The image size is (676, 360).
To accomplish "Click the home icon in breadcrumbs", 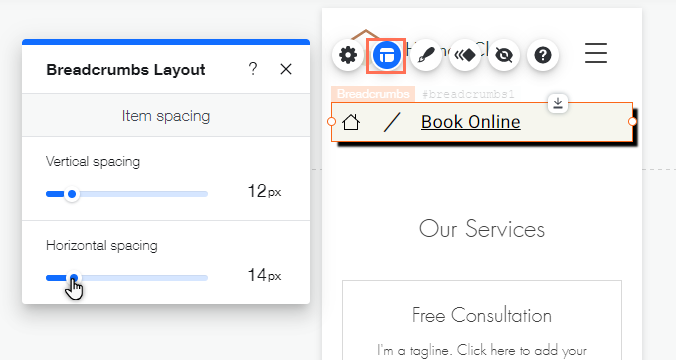I will click(351, 122).
